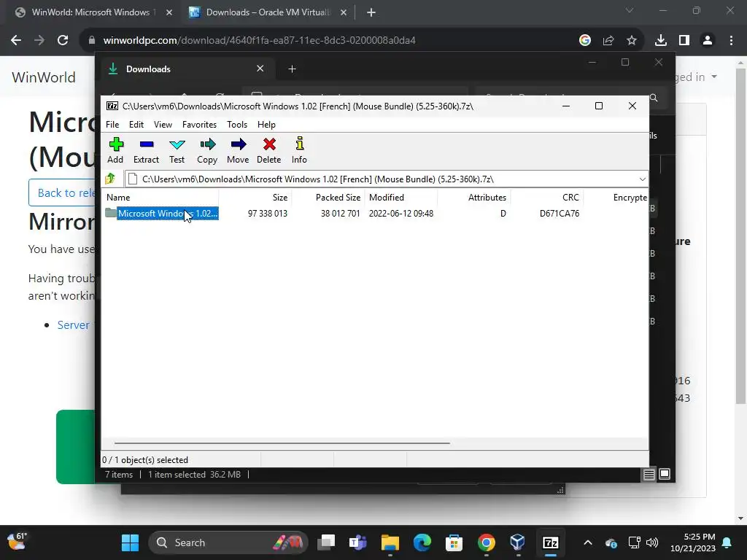Launch Microsoft Teams from taskbar
This screenshot has height=560, width=747.
click(357, 542)
